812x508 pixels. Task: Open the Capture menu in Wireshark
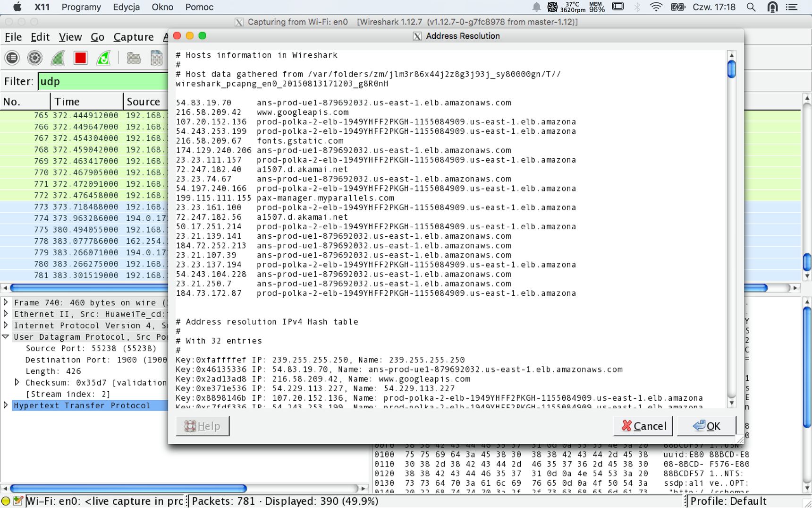pos(134,37)
